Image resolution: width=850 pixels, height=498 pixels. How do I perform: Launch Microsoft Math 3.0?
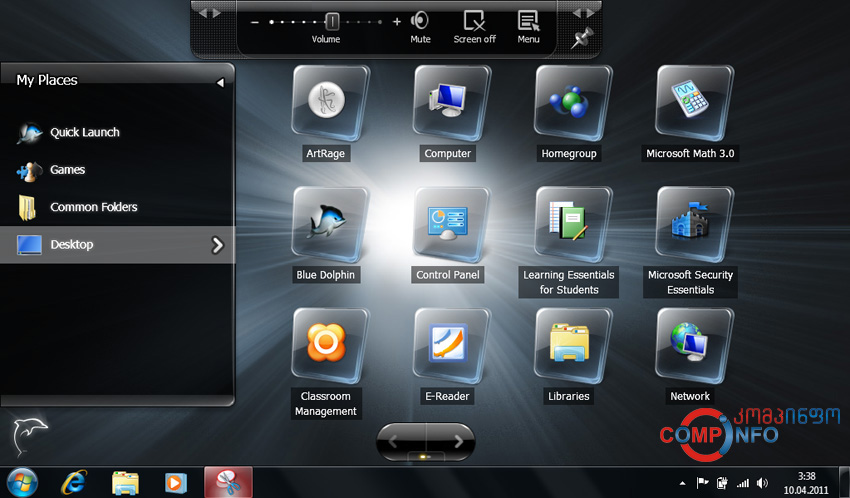point(694,102)
